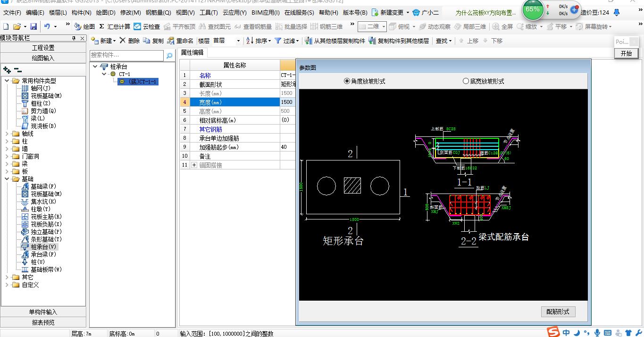Click the search magnifier in the component list
The height and width of the screenshot is (337, 644).
169,56
